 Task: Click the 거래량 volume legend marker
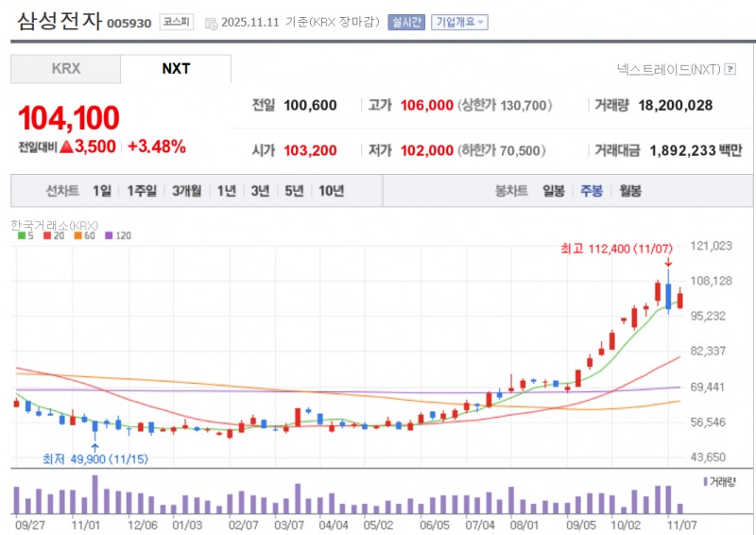pos(705,481)
